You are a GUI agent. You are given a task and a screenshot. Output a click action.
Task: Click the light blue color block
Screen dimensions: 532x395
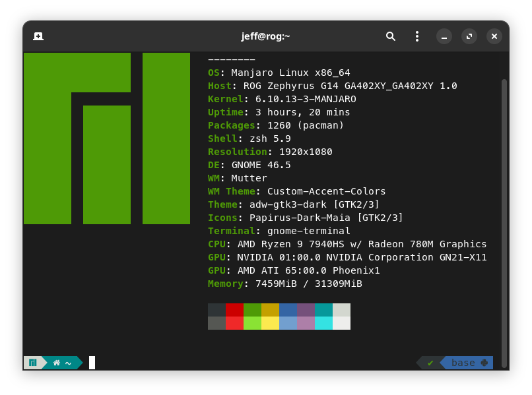[288, 322]
